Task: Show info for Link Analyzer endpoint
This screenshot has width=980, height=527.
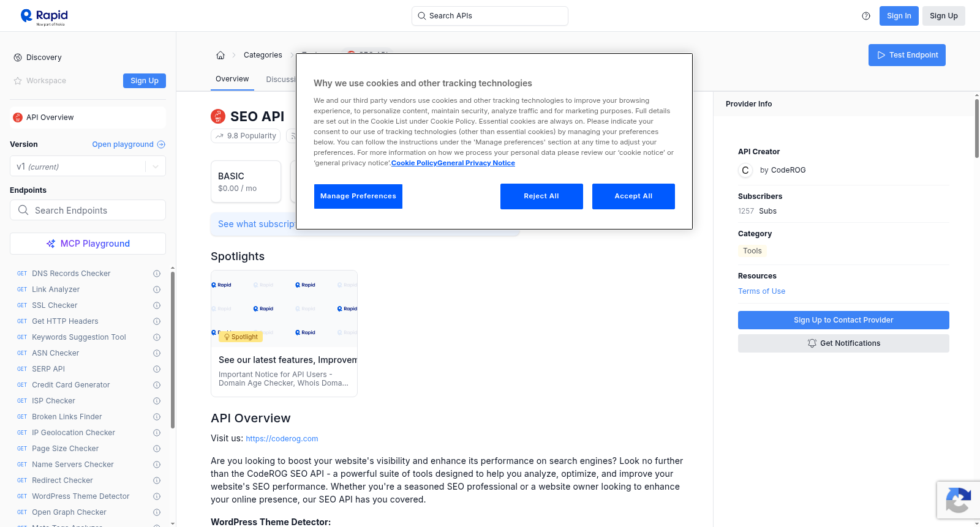Action: [x=157, y=290]
